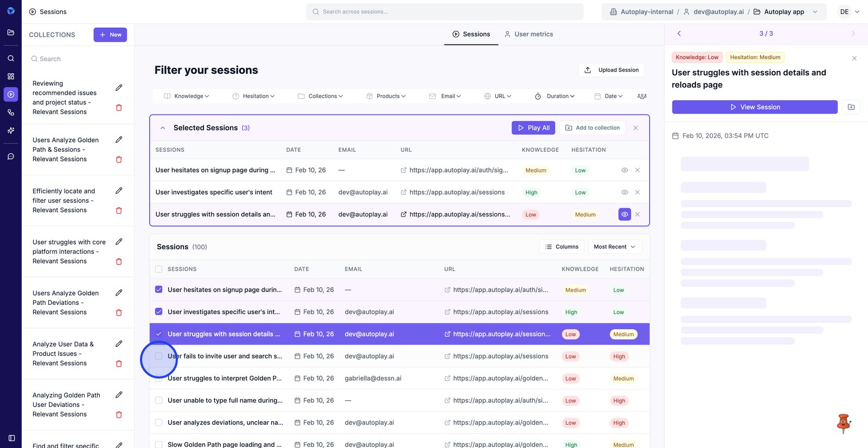Screen dimensions: 868x448
Task: Expand the Most Recent sort dropdown
Action: [615, 247]
